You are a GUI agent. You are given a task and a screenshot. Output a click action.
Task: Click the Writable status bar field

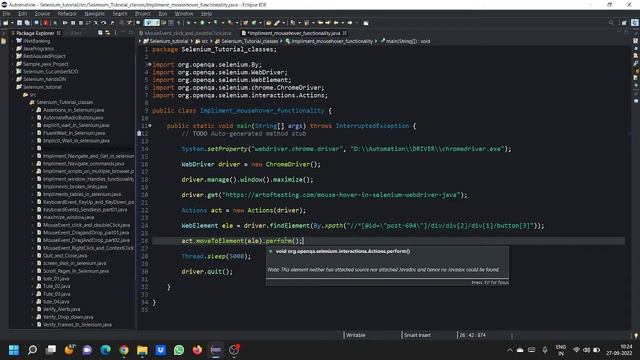pos(356,335)
